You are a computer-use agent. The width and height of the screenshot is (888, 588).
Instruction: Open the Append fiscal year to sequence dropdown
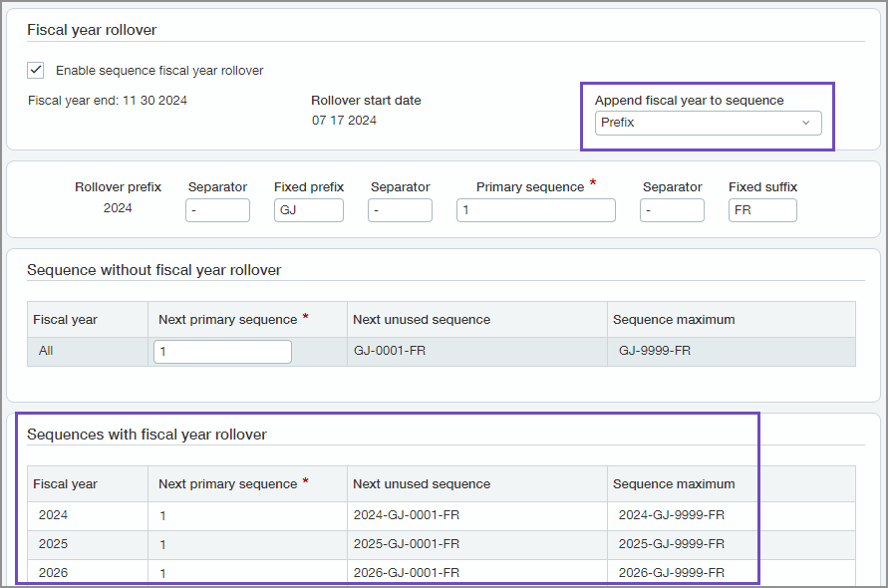(x=709, y=121)
